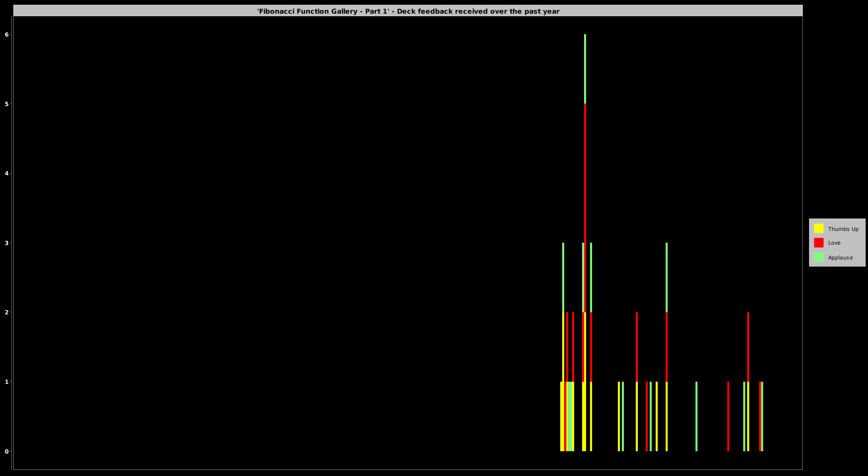Select the Thumbs Up legend label
The width and height of the screenshot is (868, 476).
843,229
